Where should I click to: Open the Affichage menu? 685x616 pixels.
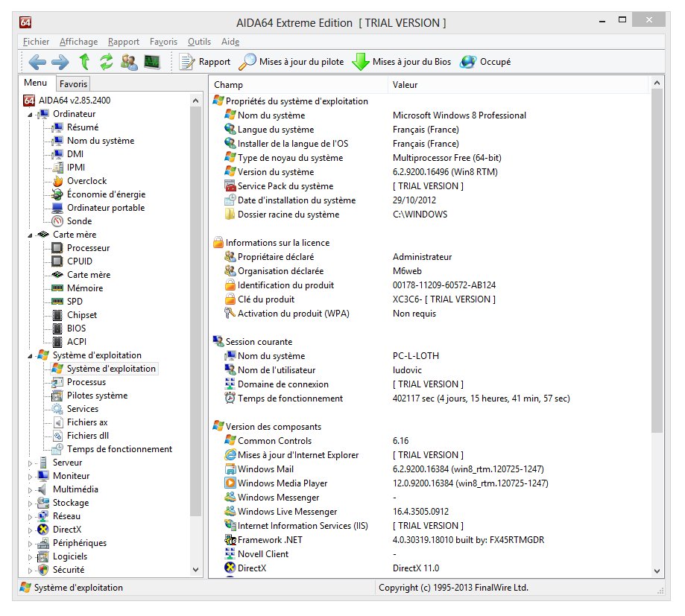[78, 42]
